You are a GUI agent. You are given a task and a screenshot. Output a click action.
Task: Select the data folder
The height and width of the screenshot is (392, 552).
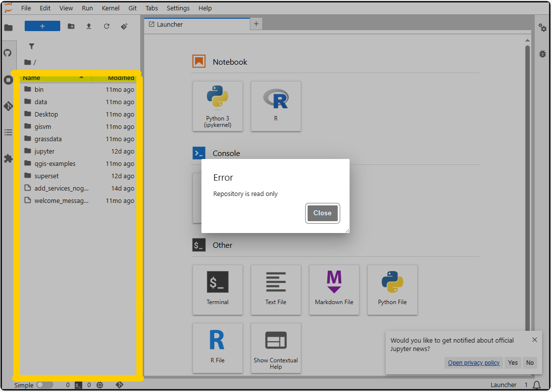(x=78, y=102)
